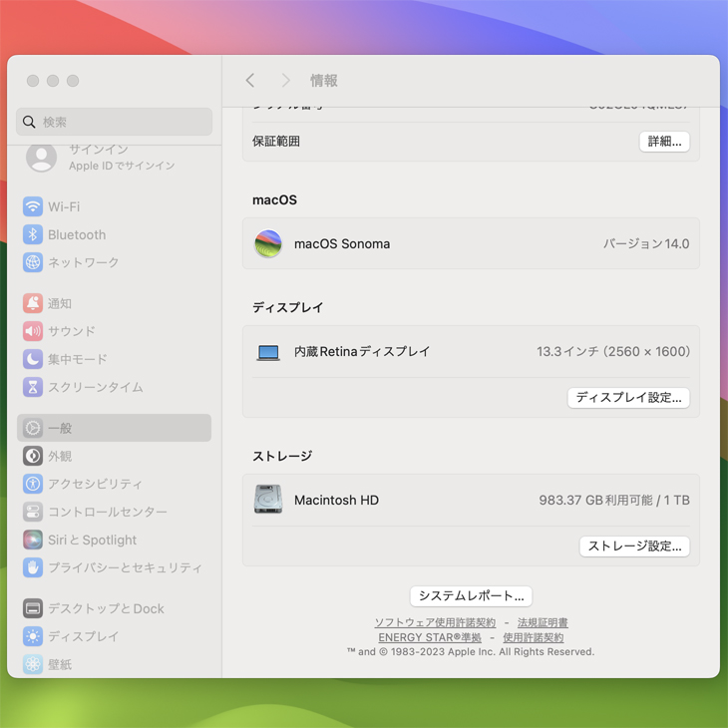The image size is (728, 728).
Task: Open the 外観 appearance icon
Action: pyautogui.click(x=33, y=456)
